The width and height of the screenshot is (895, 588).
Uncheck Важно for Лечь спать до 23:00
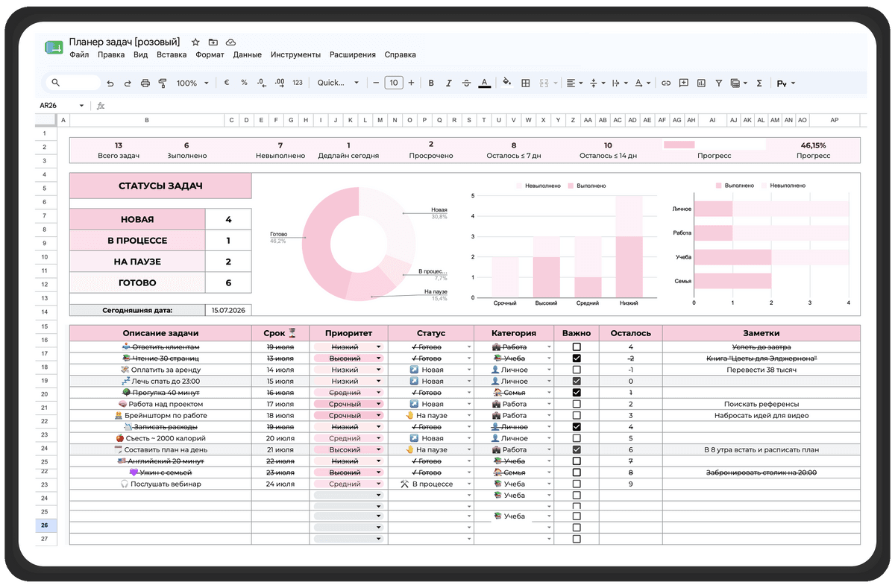tap(577, 382)
